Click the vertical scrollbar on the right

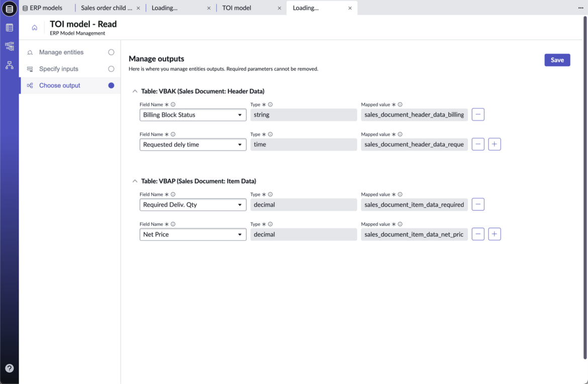pyautogui.click(x=584, y=187)
